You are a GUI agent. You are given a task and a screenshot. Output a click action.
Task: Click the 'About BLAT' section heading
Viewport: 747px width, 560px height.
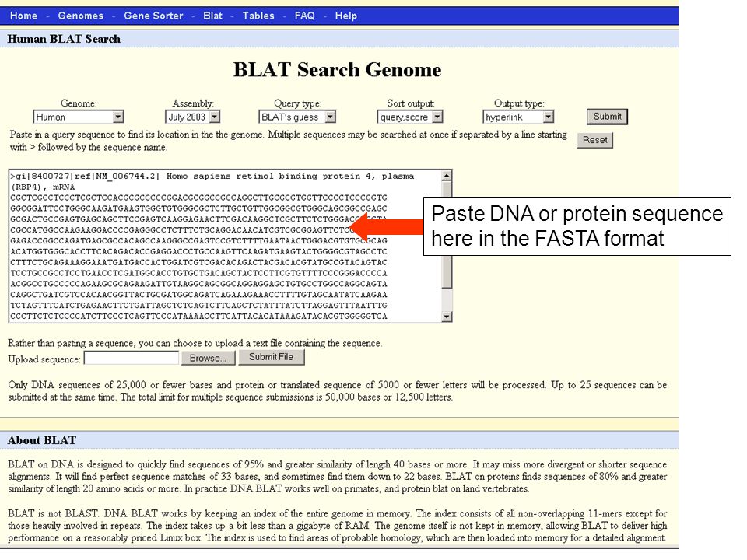tap(42, 440)
